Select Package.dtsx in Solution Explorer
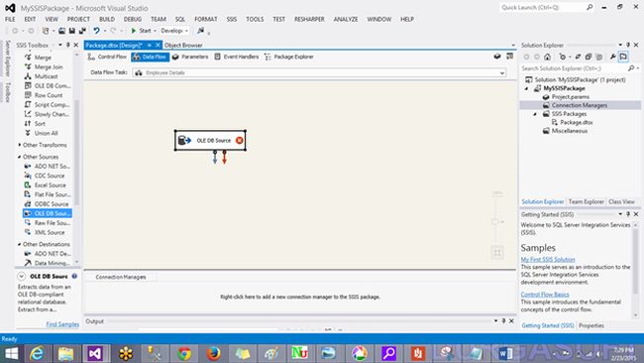Image resolution: width=644 pixels, height=363 pixels. (x=577, y=123)
